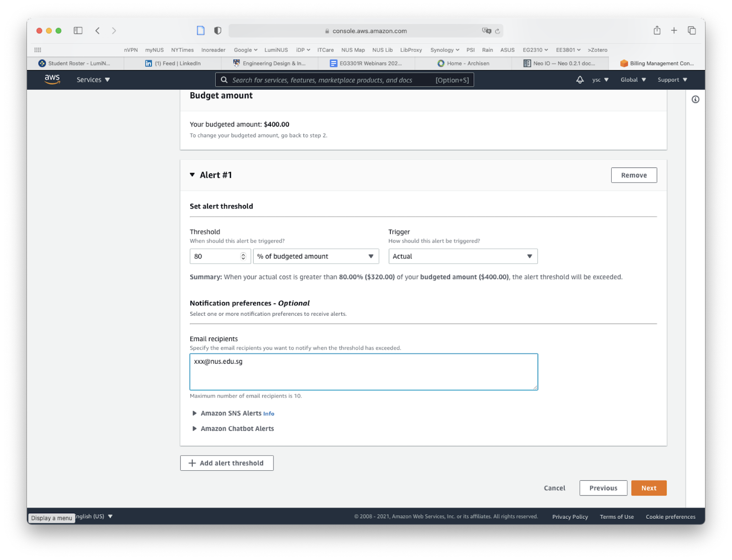Click the AWS logo home icon
This screenshot has height=560, width=732.
[52, 79]
